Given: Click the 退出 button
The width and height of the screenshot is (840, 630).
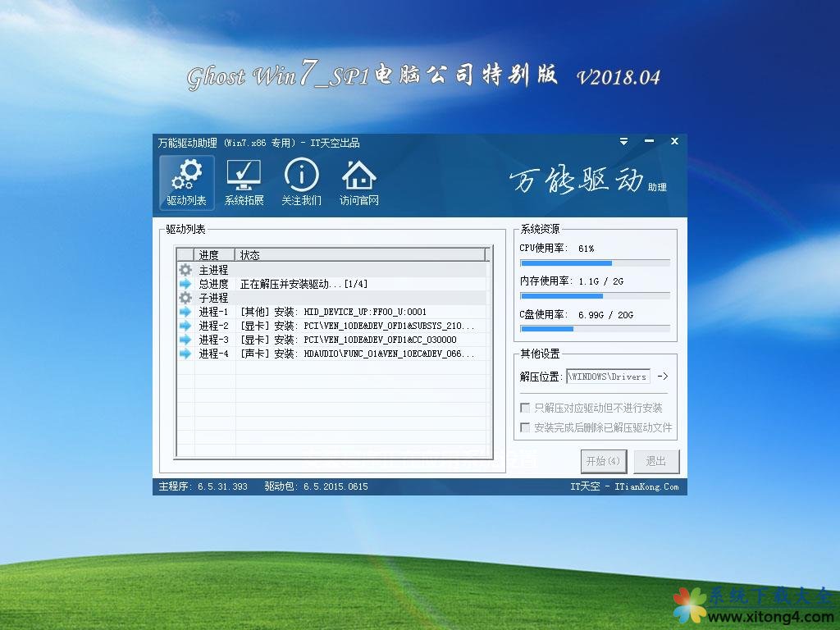Looking at the screenshot, I should point(656,461).
